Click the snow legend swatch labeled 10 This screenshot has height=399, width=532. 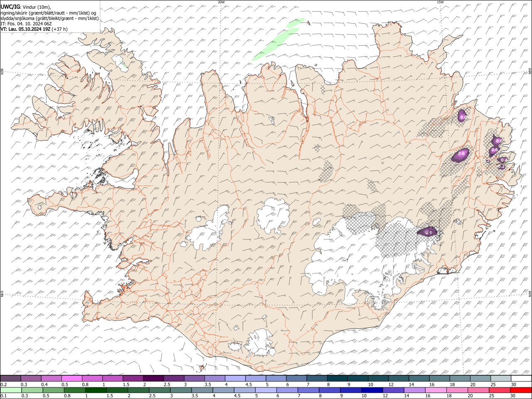[x=378, y=378]
